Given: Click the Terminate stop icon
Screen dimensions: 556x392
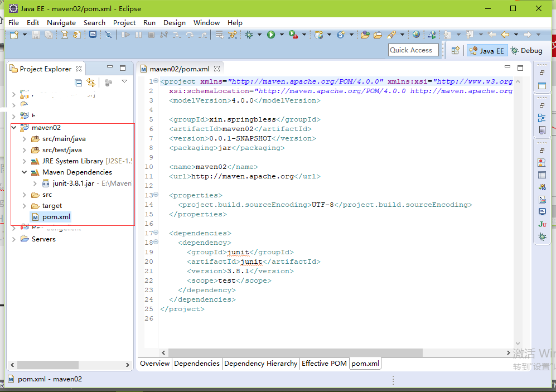Looking at the screenshot, I should [152, 35].
